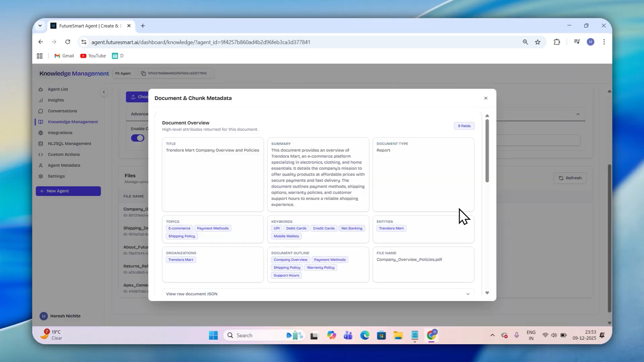Viewport: 644px width, 362px height.
Task: Copy the agent ID with copy icon
Action: 143,73
